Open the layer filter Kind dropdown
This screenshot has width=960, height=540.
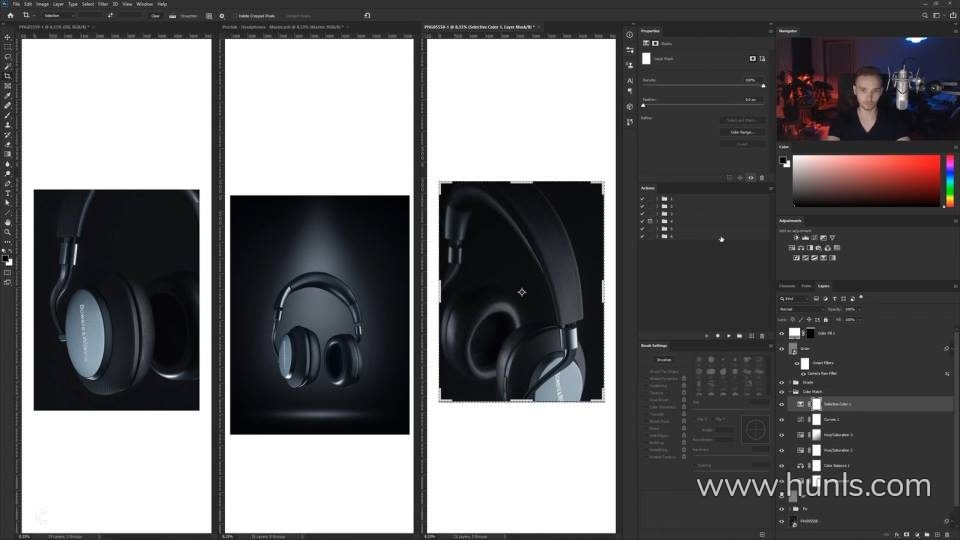pos(794,299)
